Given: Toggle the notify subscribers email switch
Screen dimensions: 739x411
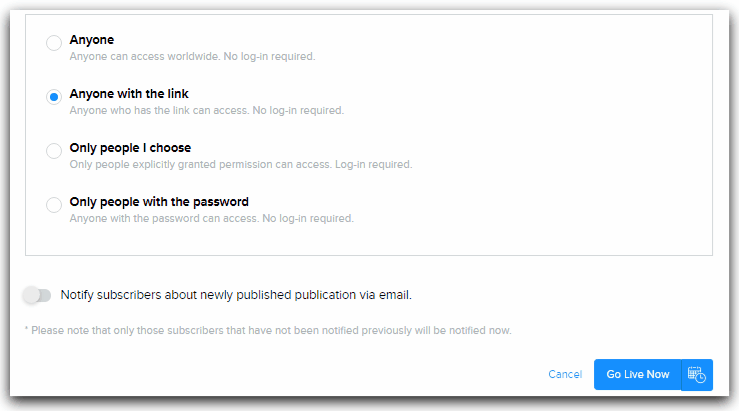Looking at the screenshot, I should 37,295.
